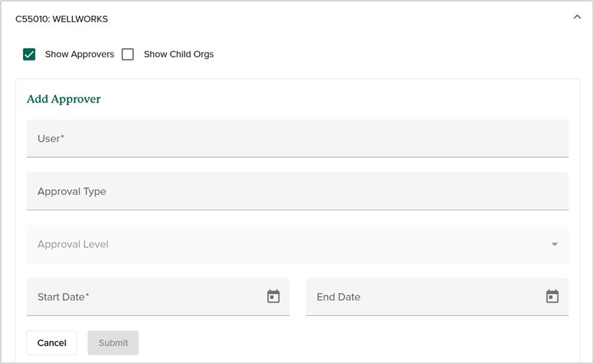The height and width of the screenshot is (364, 594).
Task: Open the Start Date calendar picker
Action: click(273, 297)
